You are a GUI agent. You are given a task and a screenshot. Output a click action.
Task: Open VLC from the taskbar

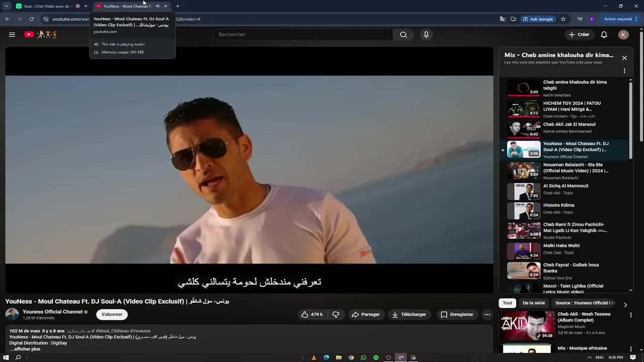coord(314,357)
